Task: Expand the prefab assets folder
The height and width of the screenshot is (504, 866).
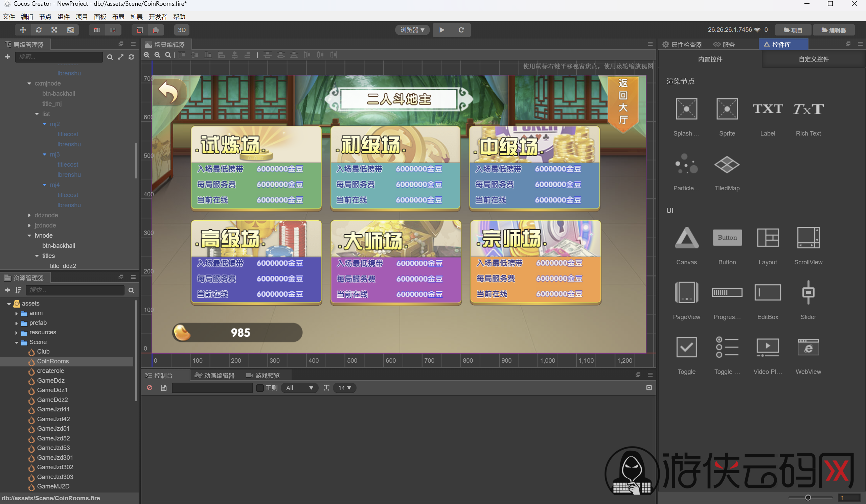Action: (16, 323)
